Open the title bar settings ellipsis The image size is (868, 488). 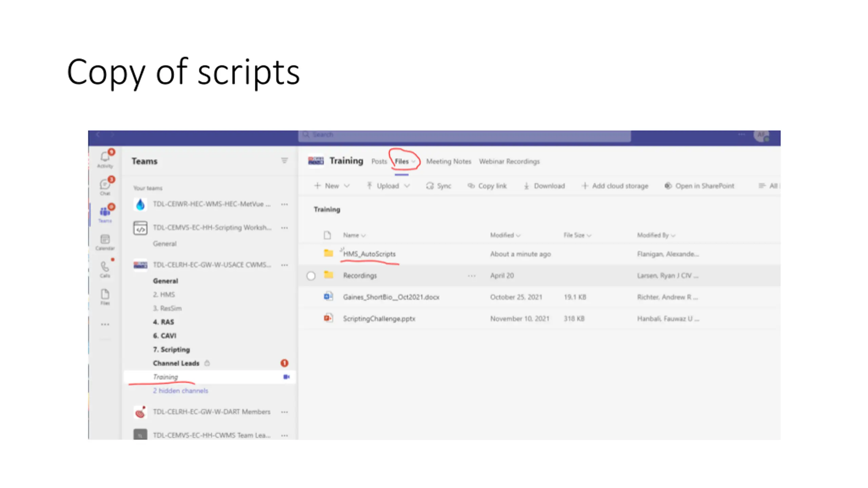[742, 134]
